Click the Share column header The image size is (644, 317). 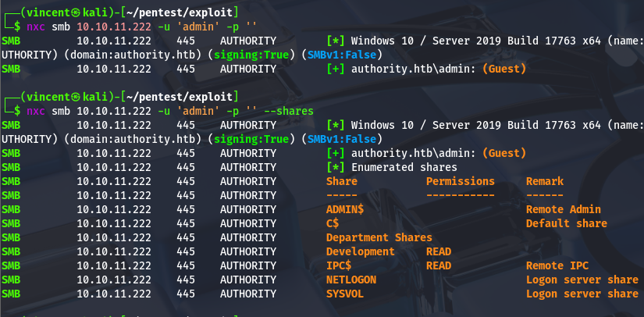[x=342, y=181]
